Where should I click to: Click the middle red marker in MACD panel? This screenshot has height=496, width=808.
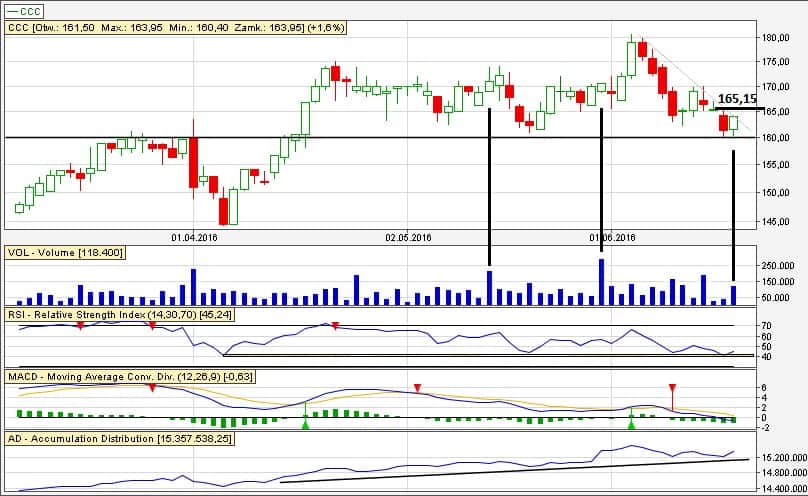pos(418,387)
